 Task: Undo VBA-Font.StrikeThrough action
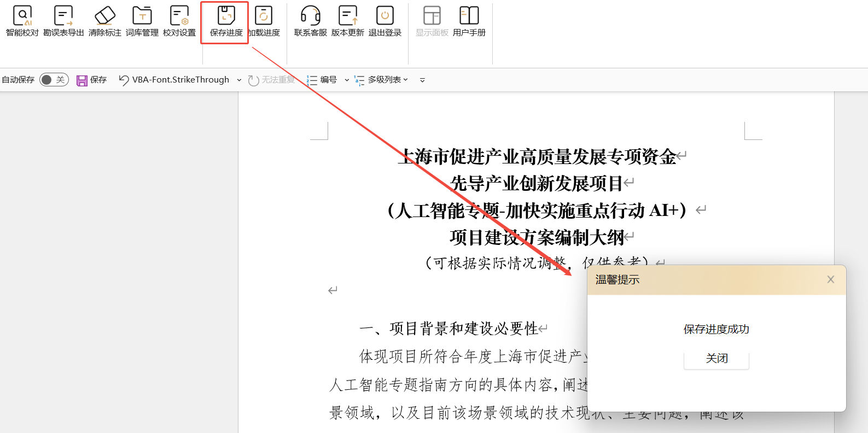click(x=124, y=80)
